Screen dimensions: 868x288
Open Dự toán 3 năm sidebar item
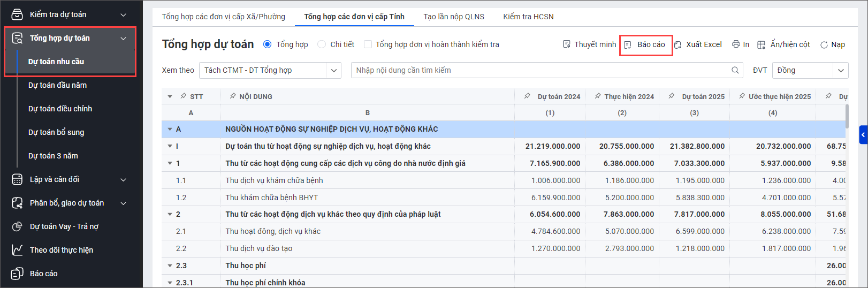click(x=53, y=156)
